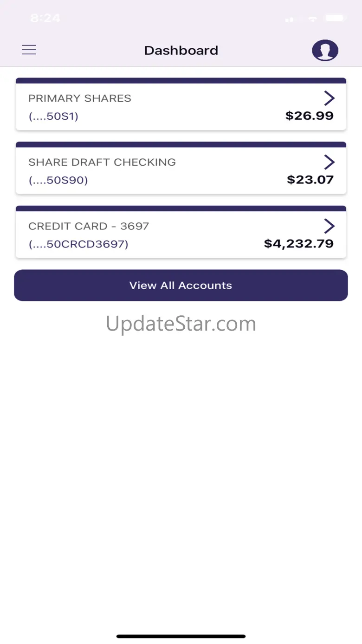Click the $26.99 balance amount
The image size is (362, 644).
click(x=310, y=116)
